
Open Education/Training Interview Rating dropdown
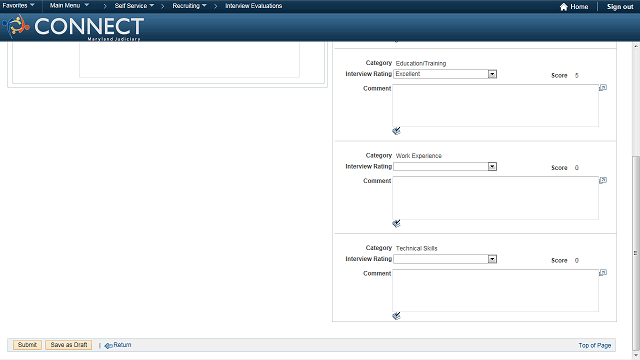[x=445, y=74]
